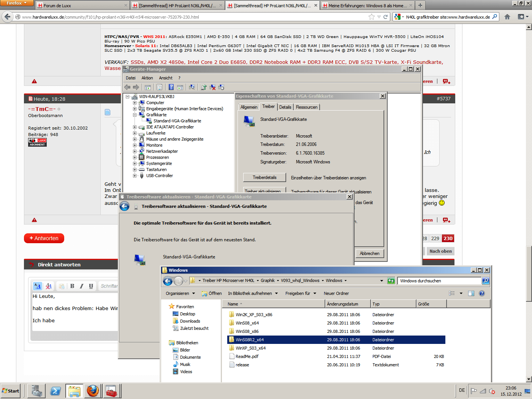This screenshot has width=532, height=399.
Task: Click the search magnifier icon in Explorer
Action: pyautogui.click(x=485, y=281)
